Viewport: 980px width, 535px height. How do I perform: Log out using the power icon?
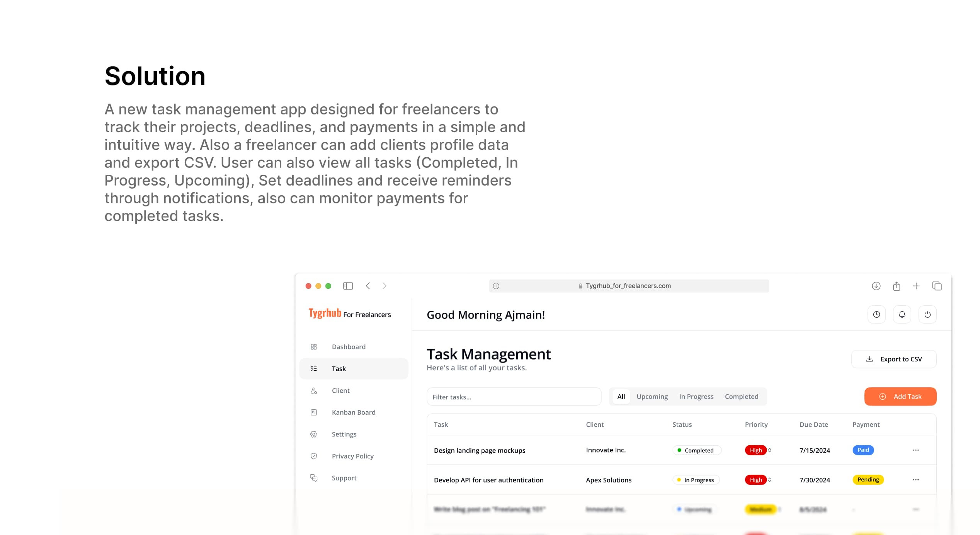(927, 314)
